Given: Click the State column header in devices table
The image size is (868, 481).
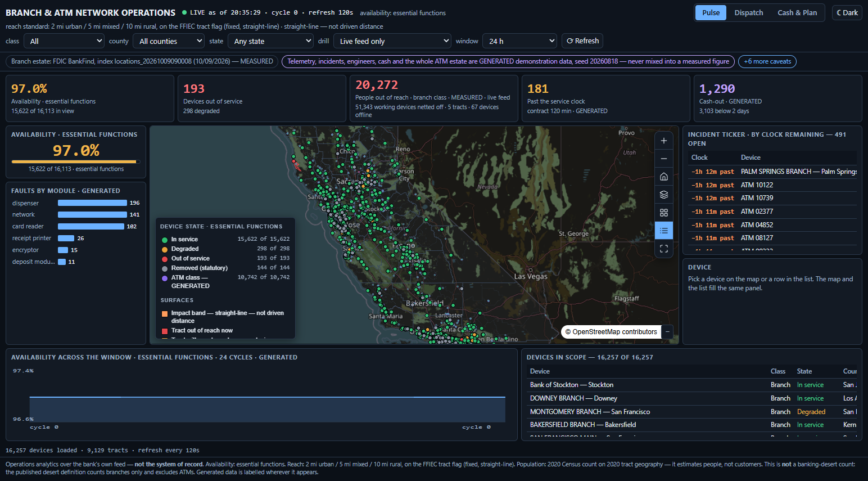Looking at the screenshot, I should 804,371.
